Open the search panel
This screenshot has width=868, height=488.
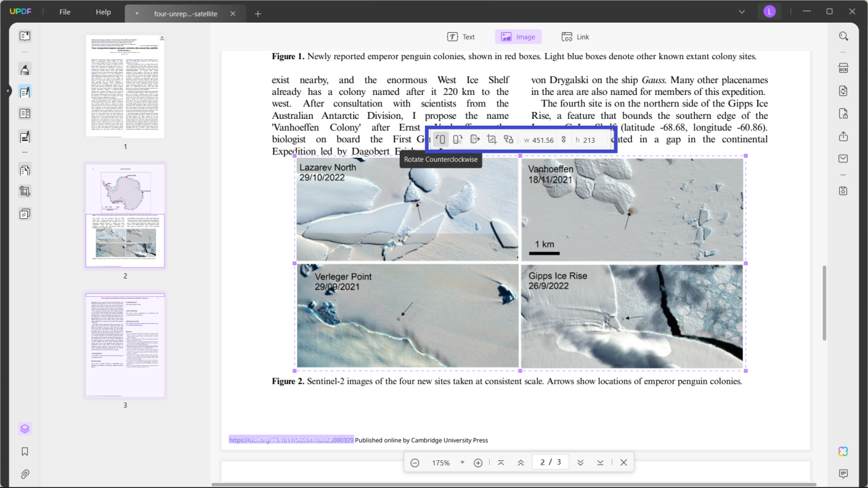[x=843, y=36]
